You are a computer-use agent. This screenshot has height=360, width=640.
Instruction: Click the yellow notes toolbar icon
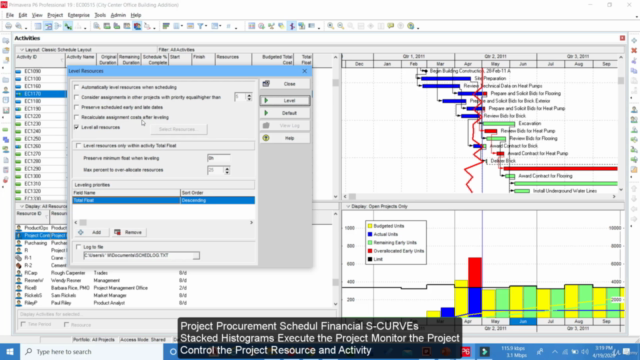tap(391, 26)
